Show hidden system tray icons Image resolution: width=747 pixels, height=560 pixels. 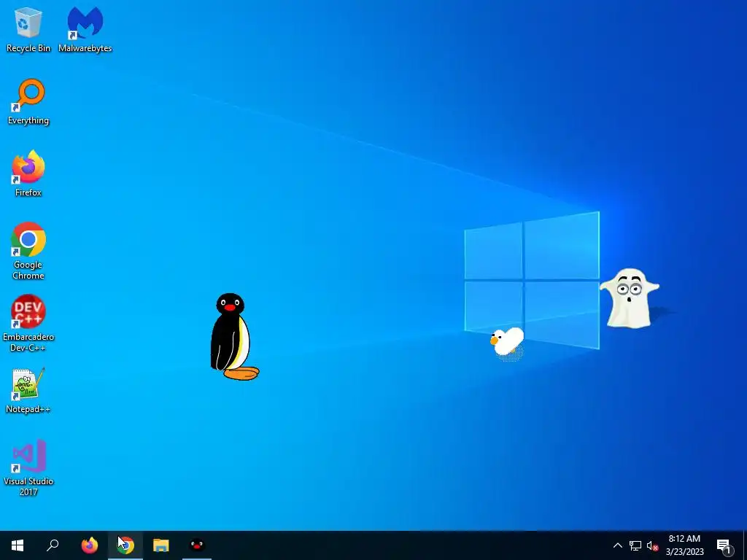[617, 545]
